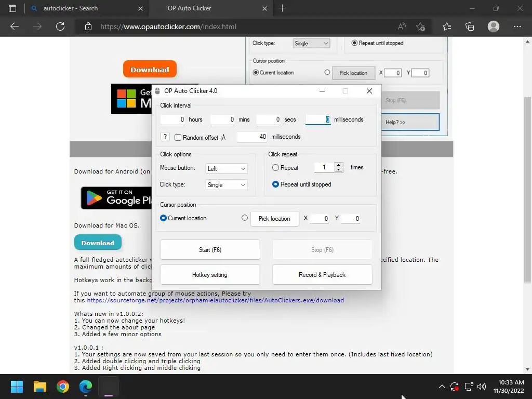Open the Windows Start menu
The height and width of the screenshot is (399, 532).
[x=17, y=387]
